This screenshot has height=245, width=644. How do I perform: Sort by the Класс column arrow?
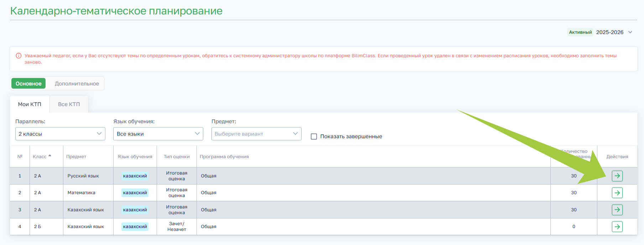tap(50, 156)
